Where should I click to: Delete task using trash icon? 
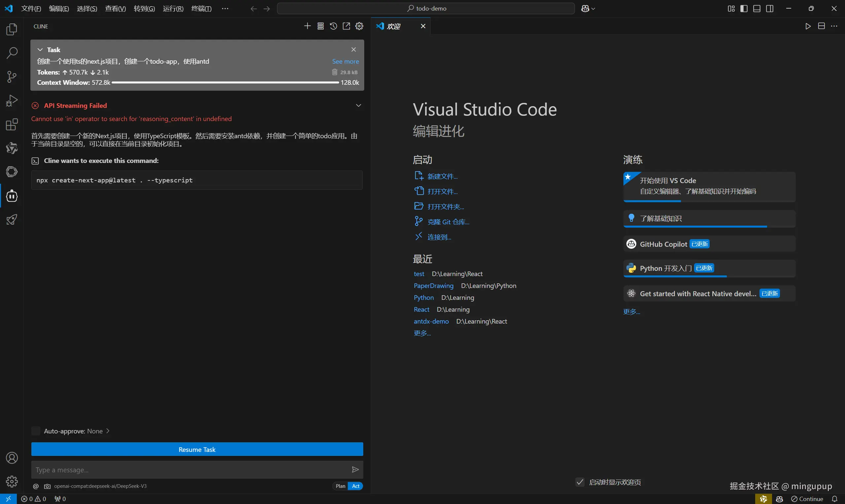[x=335, y=72]
